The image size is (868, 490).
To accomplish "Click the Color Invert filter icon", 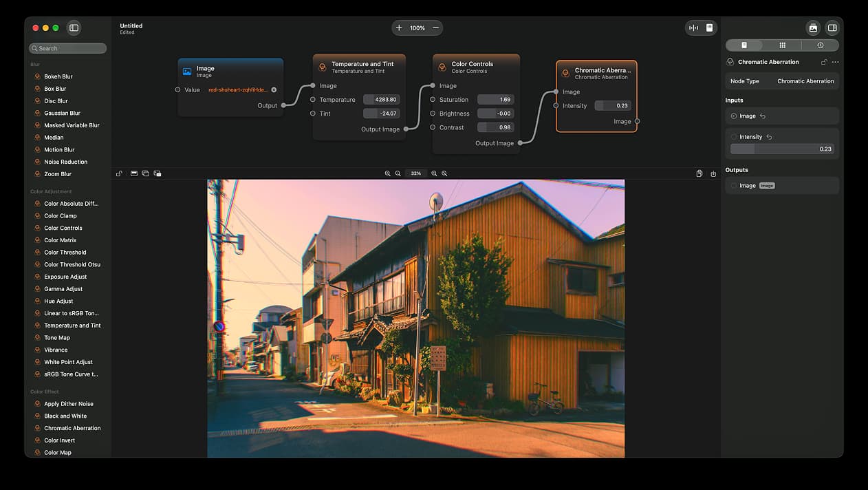I will click(x=38, y=440).
